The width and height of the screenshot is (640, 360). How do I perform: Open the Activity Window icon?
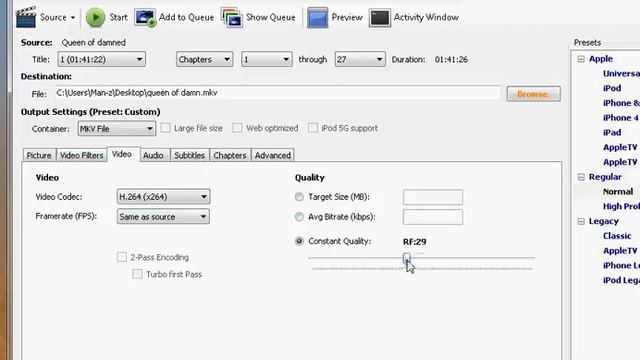click(x=380, y=18)
